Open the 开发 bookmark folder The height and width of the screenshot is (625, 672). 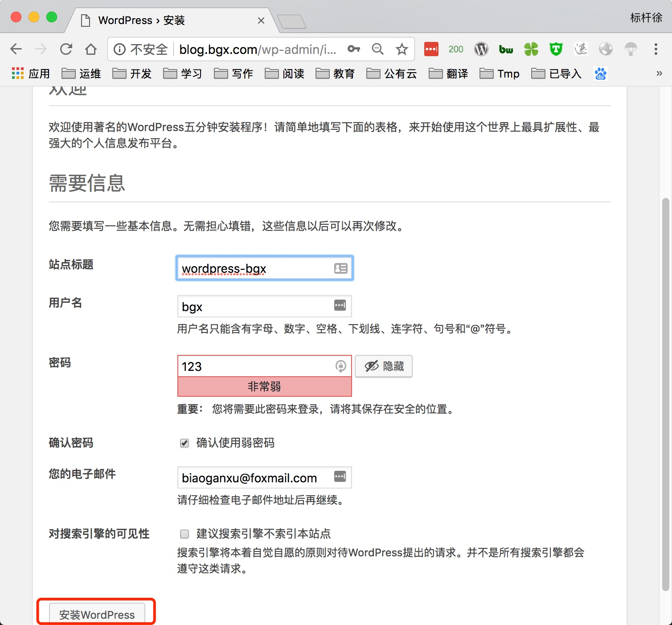tap(132, 74)
